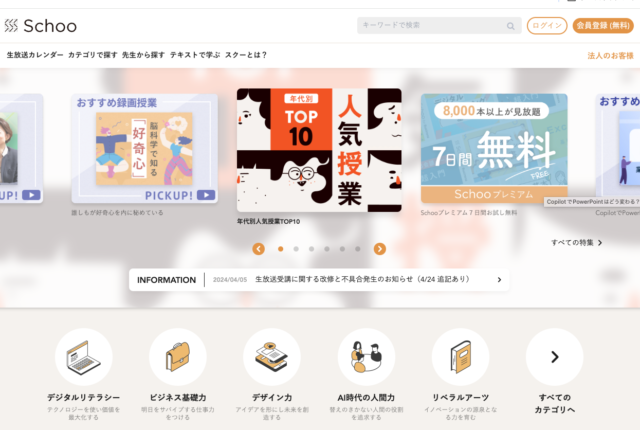Focus the keyword search field

433,25
